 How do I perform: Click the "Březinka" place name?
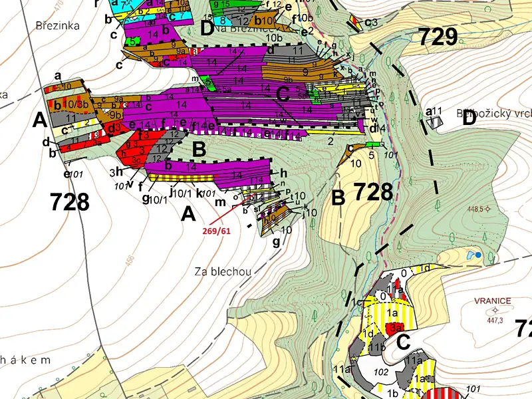[58, 26]
